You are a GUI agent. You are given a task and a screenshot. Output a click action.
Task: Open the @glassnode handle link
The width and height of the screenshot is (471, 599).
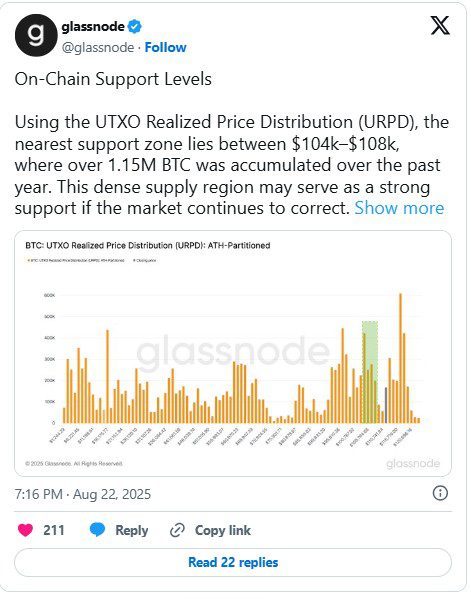pos(98,47)
